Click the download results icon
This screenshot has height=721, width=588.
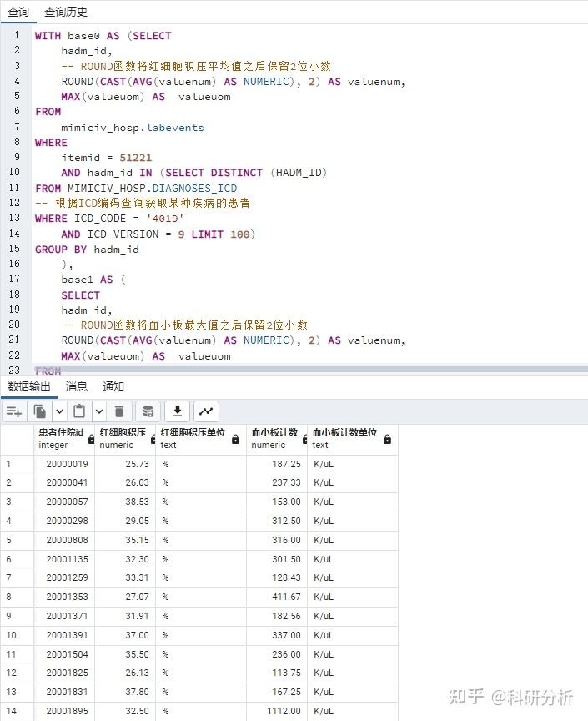(x=178, y=411)
